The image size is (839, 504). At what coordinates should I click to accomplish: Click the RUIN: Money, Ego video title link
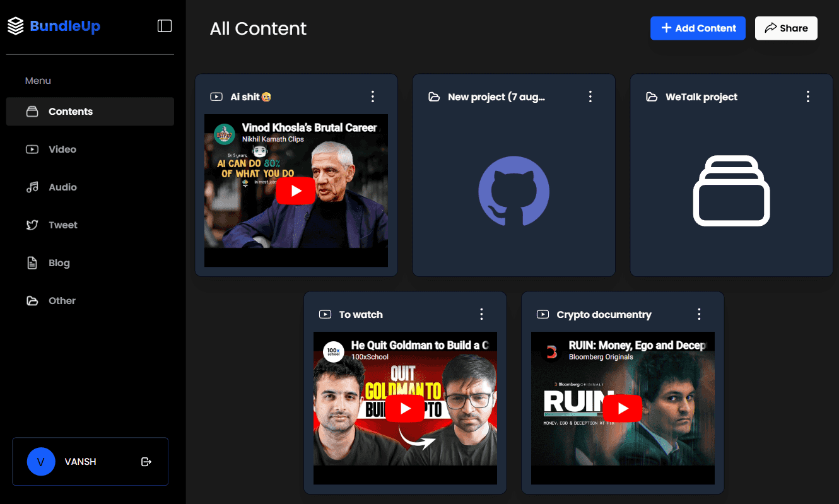click(x=637, y=345)
